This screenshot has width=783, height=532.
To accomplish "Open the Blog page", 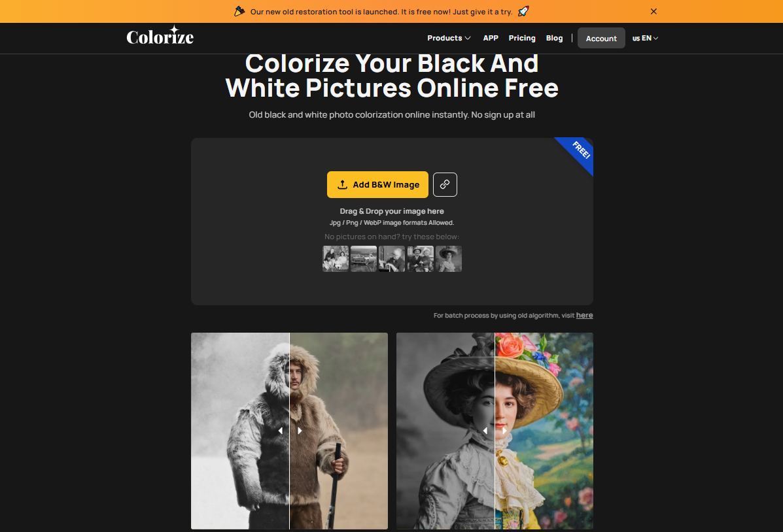I will pyautogui.click(x=554, y=38).
